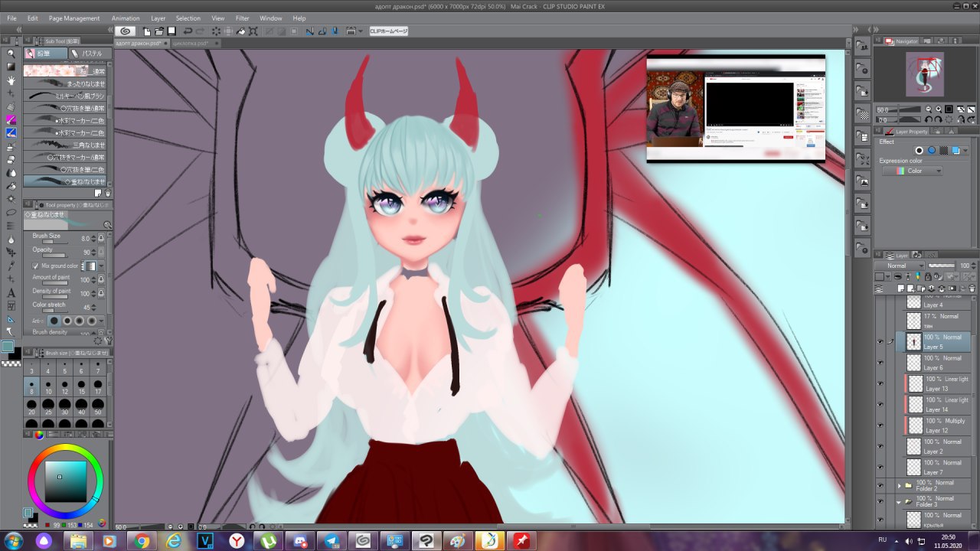Select the ミルキーペン風ブラシ brush
Screen dimensions: 980x551
pyautogui.click(x=65, y=96)
